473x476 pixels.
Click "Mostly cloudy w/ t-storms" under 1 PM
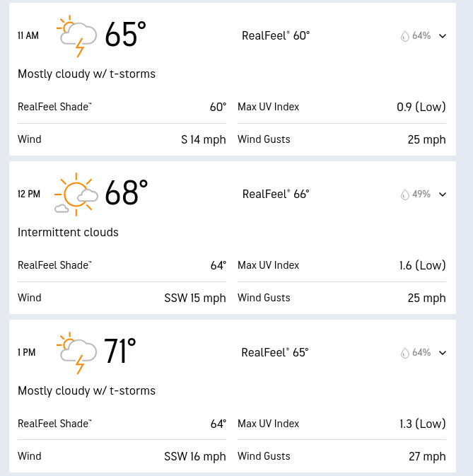click(86, 390)
